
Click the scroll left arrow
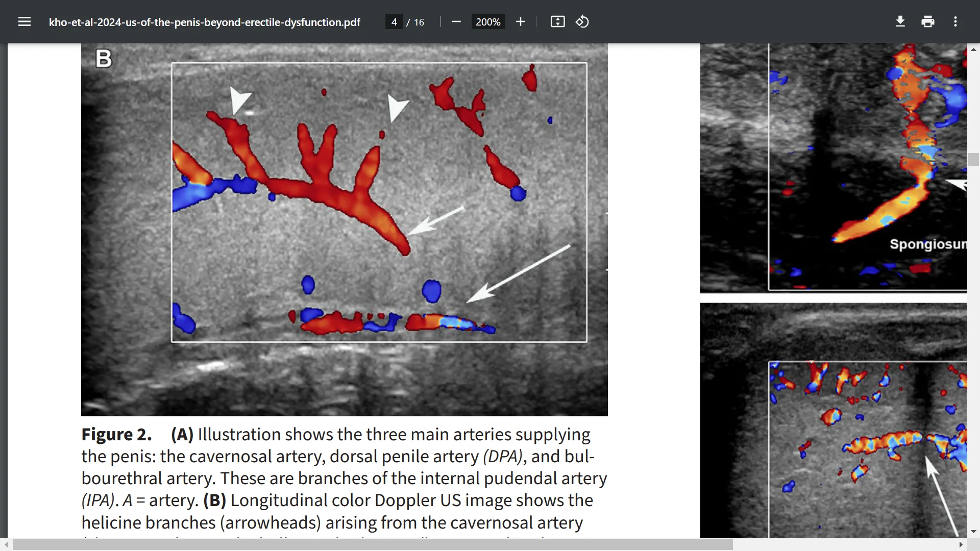coord(6,545)
